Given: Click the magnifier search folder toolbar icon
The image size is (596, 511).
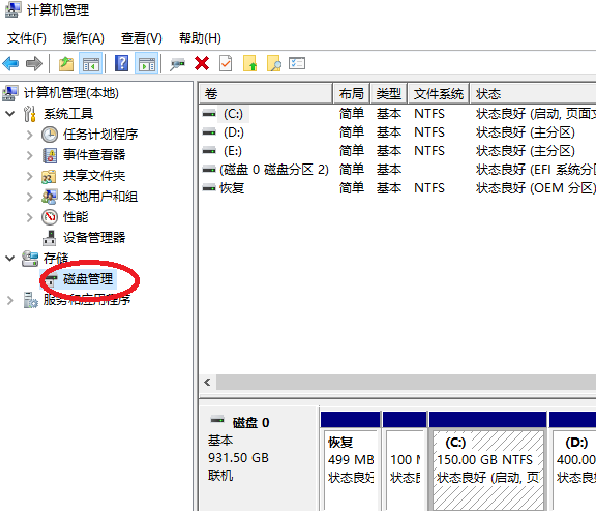Looking at the screenshot, I should 274,63.
